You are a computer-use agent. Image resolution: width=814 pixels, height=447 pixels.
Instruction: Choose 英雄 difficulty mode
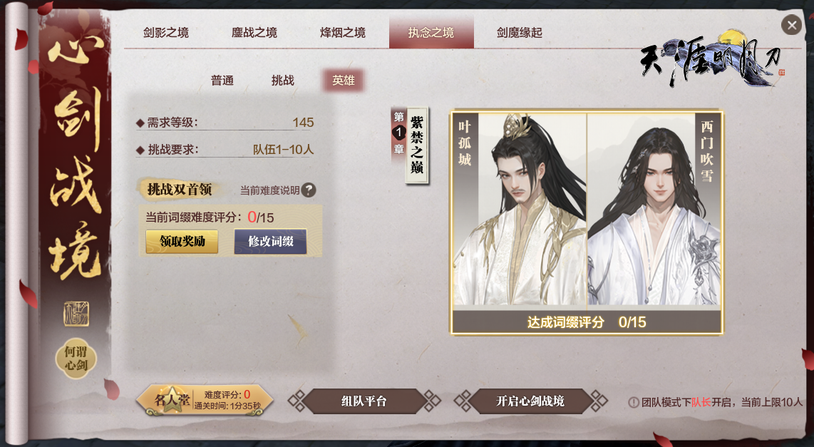pos(343,80)
